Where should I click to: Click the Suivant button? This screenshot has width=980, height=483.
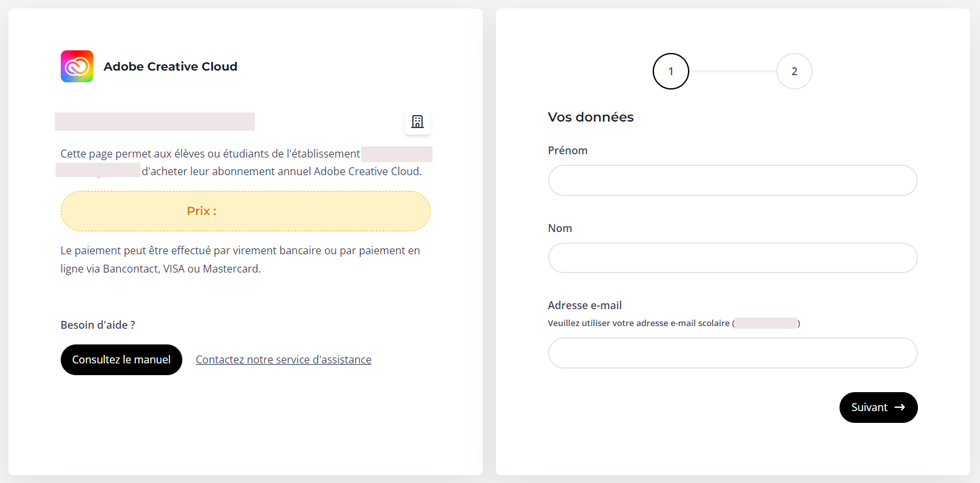[879, 407]
